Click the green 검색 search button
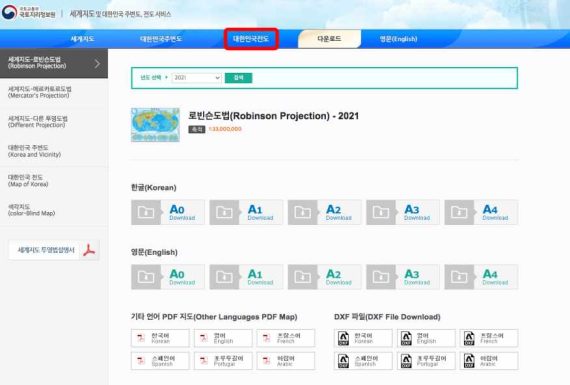 click(x=238, y=78)
